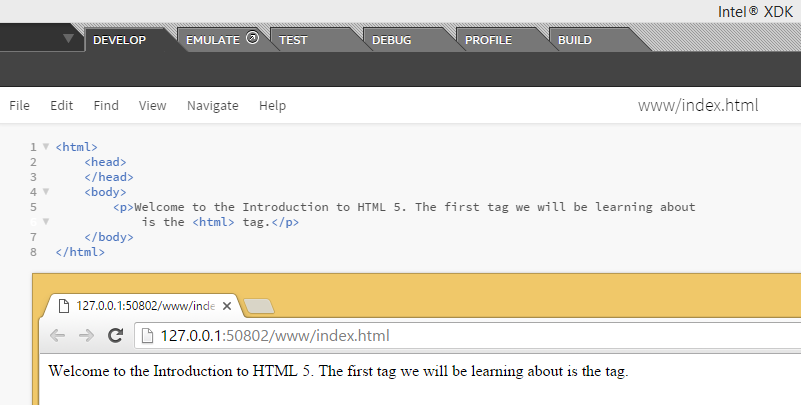Click the browser address bar URL
Image resolution: width=801 pixels, height=405 pixels.
(275, 336)
